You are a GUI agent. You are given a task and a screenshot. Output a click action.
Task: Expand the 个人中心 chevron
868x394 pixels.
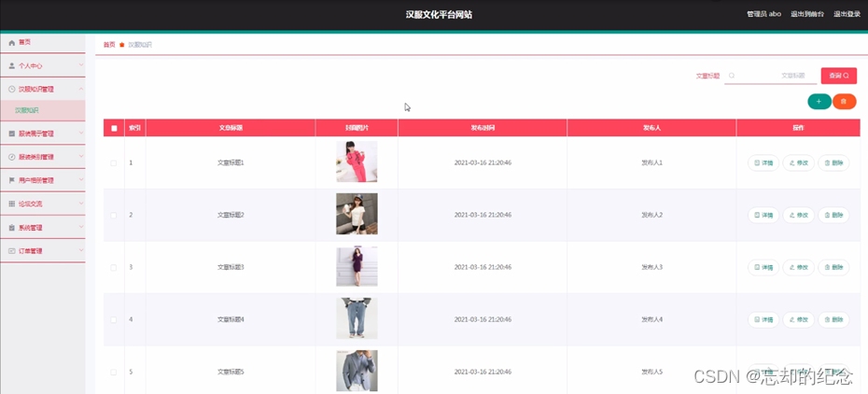(x=81, y=65)
